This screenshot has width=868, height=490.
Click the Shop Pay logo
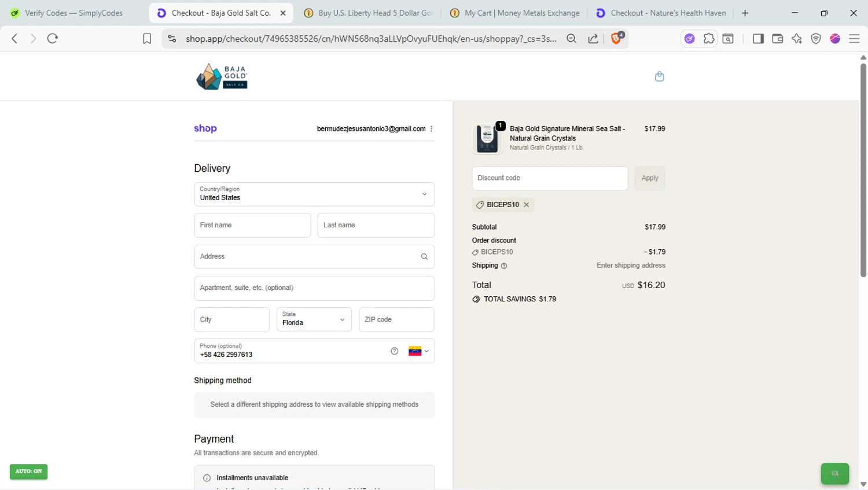(x=205, y=128)
